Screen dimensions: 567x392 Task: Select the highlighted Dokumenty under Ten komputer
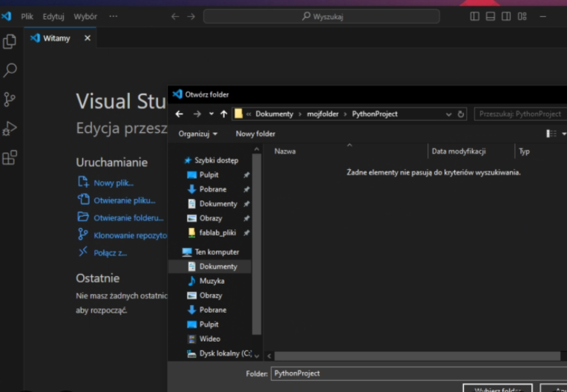coord(210,267)
